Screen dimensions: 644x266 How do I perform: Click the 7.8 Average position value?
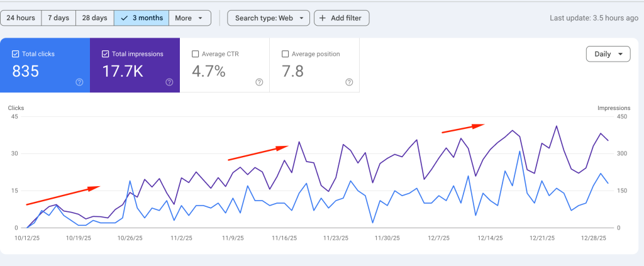tap(293, 71)
